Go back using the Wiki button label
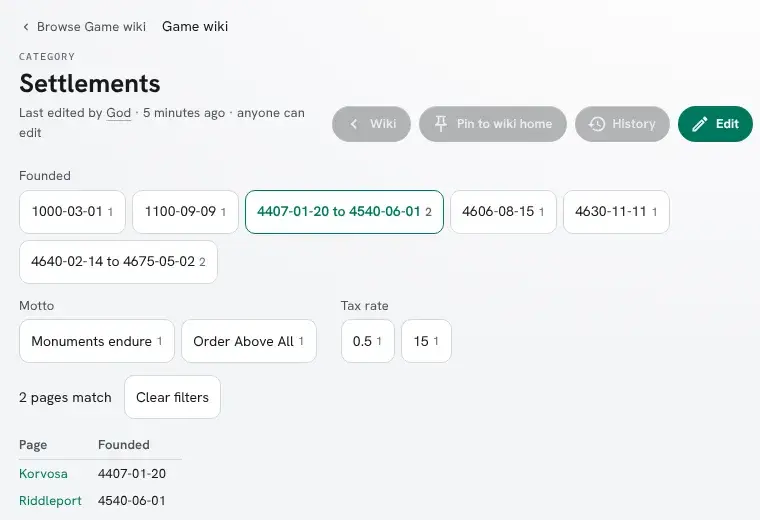 [x=383, y=124]
